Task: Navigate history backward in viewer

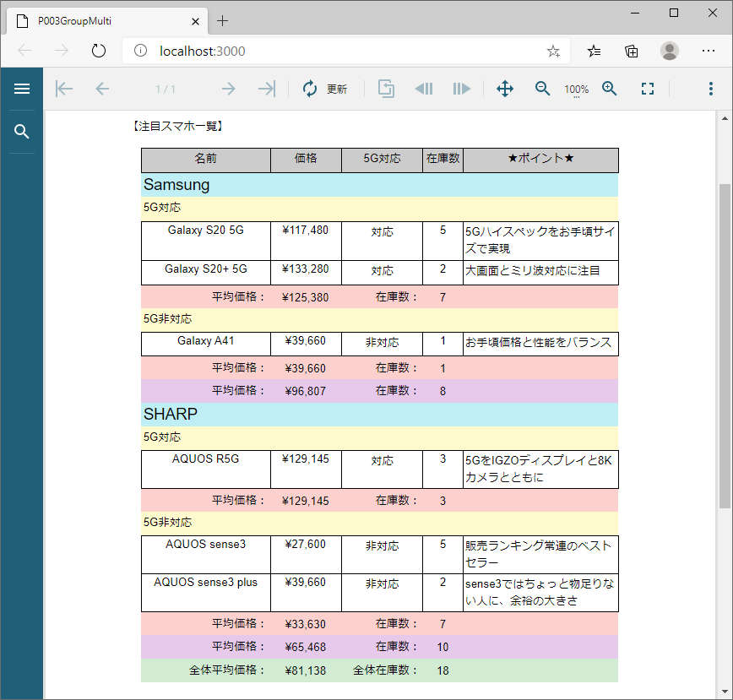Action: click(x=424, y=89)
